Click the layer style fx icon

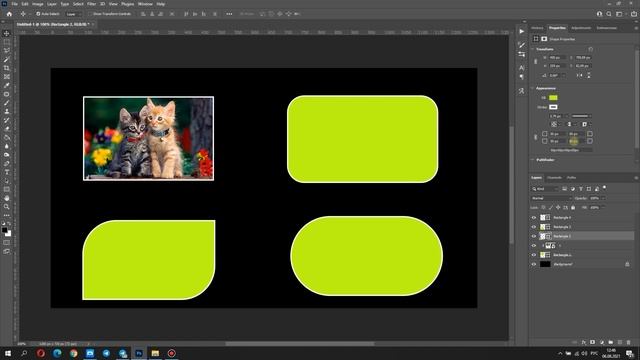584,342
